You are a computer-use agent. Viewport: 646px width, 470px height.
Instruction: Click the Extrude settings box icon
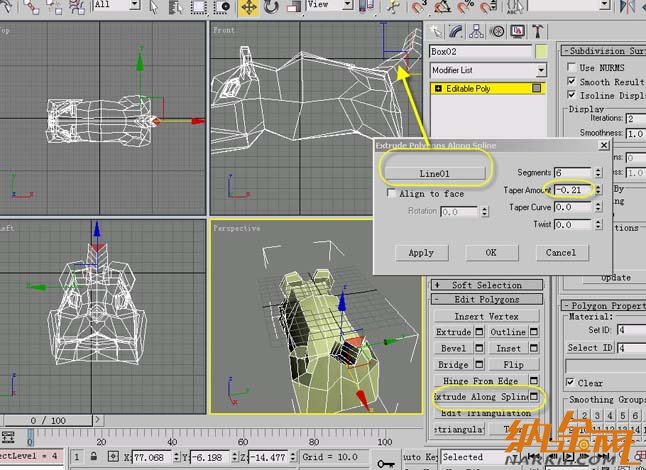coord(480,332)
